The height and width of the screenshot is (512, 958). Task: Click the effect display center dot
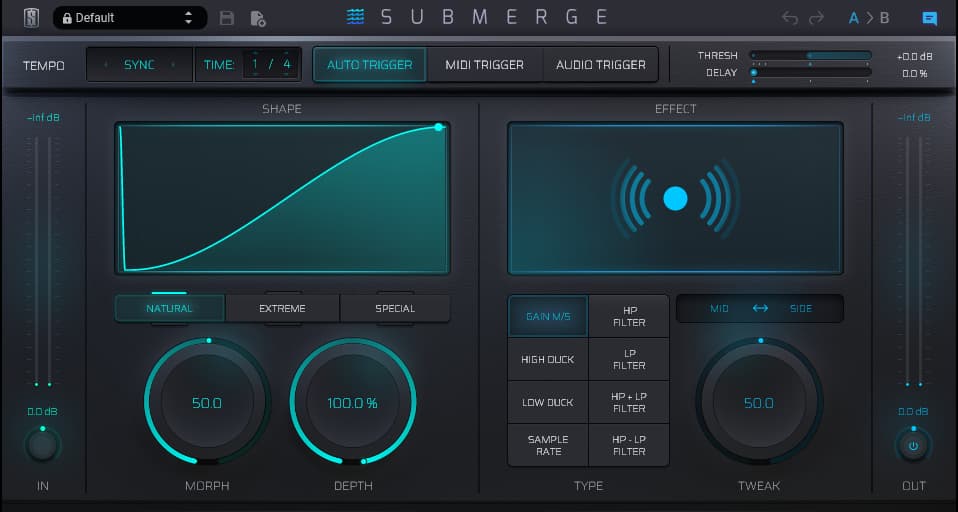coord(675,199)
